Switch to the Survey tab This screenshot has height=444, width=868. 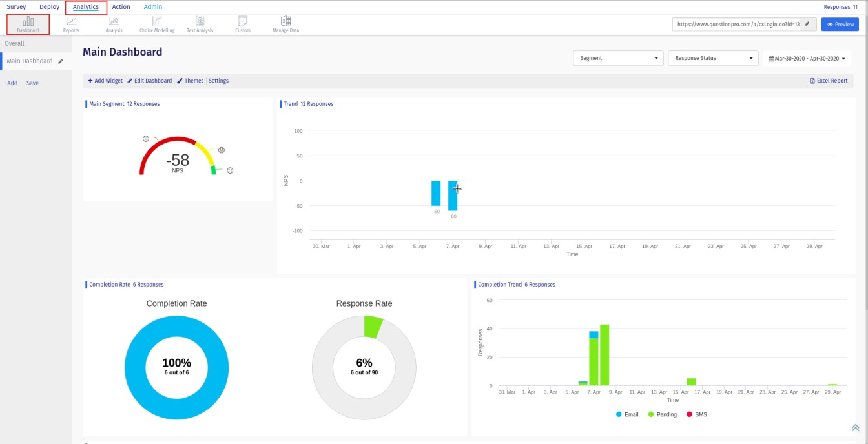point(16,7)
